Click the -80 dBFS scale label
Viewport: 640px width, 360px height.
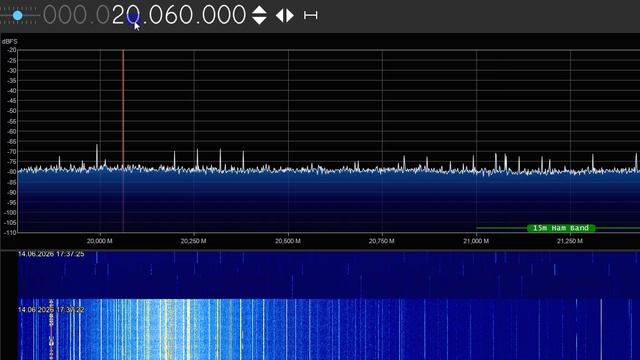point(11,172)
